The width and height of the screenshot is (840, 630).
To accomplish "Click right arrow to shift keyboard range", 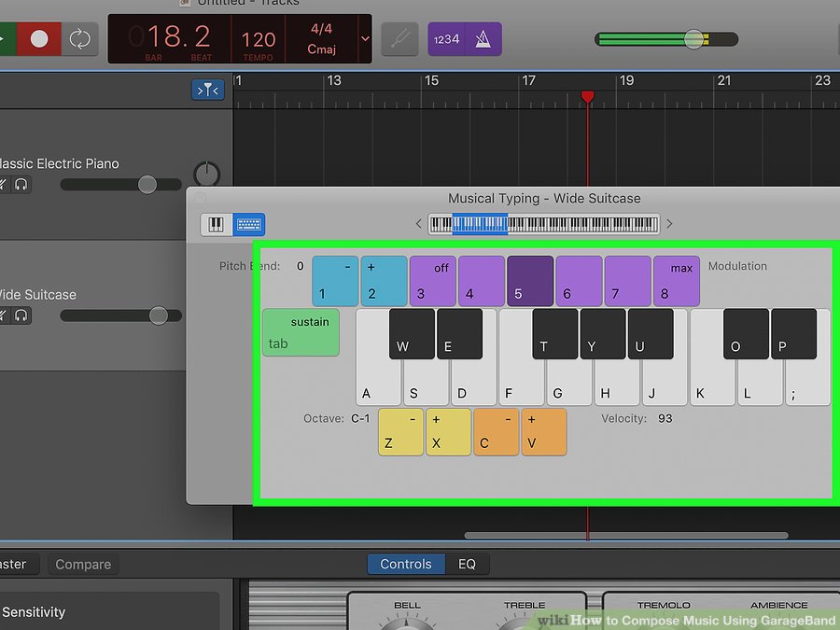I will pos(669,224).
